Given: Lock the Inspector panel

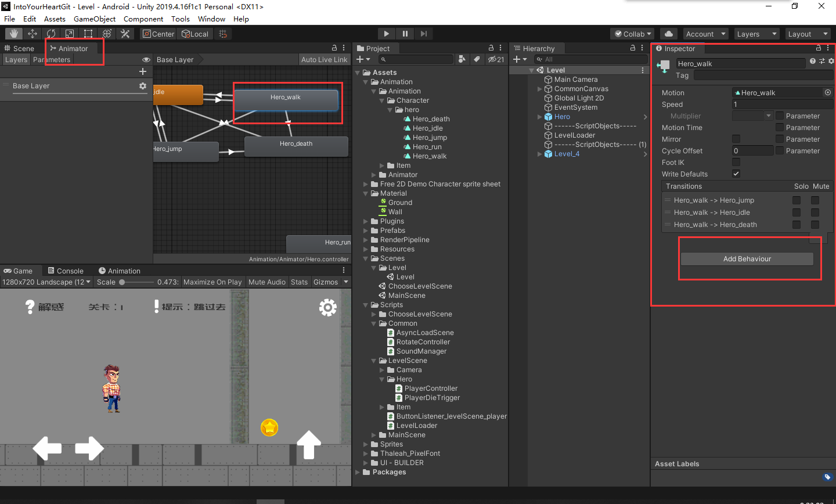Looking at the screenshot, I should [x=819, y=48].
